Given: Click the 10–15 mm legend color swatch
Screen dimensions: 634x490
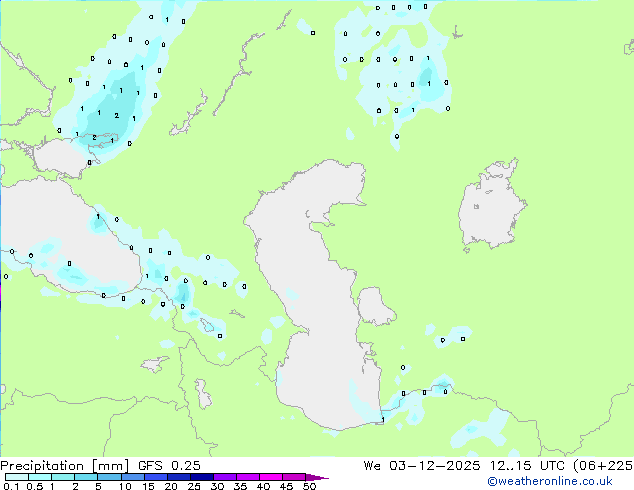Looking at the screenshot, I should click(133, 477).
